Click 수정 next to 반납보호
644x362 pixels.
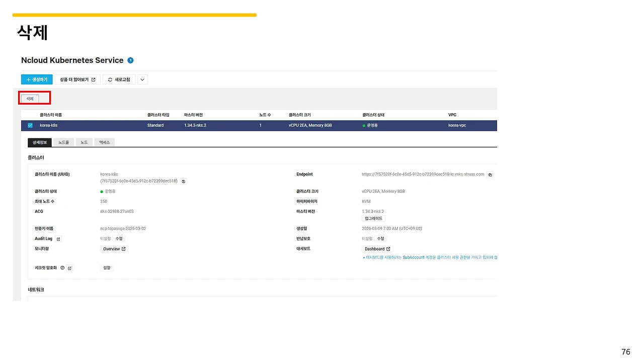380,239
